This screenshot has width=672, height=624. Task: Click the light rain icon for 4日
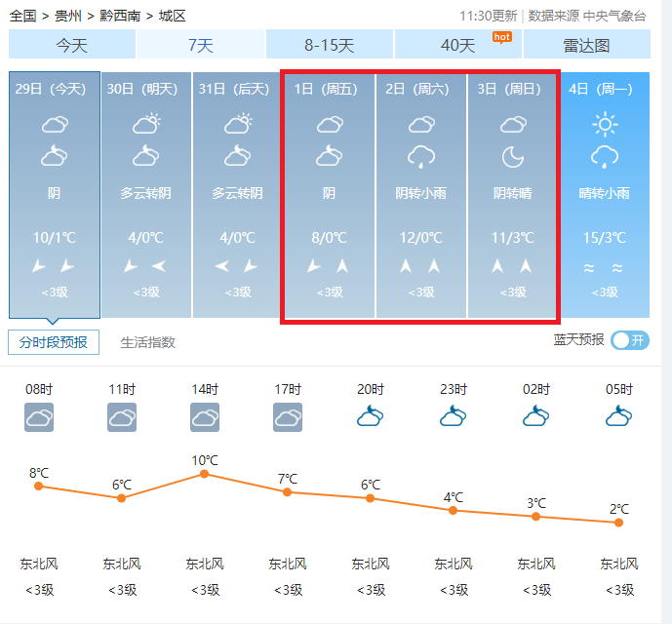tap(605, 157)
